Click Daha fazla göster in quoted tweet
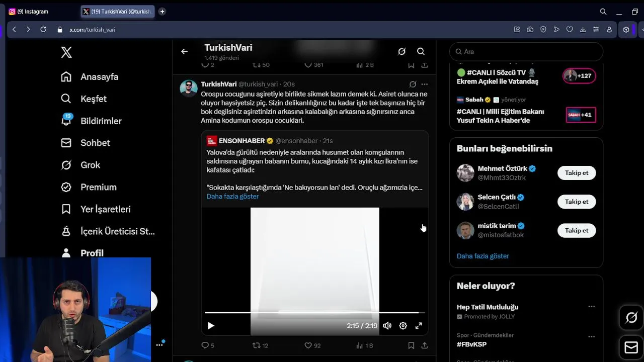Viewport: 644px width, 362px height. click(x=232, y=196)
